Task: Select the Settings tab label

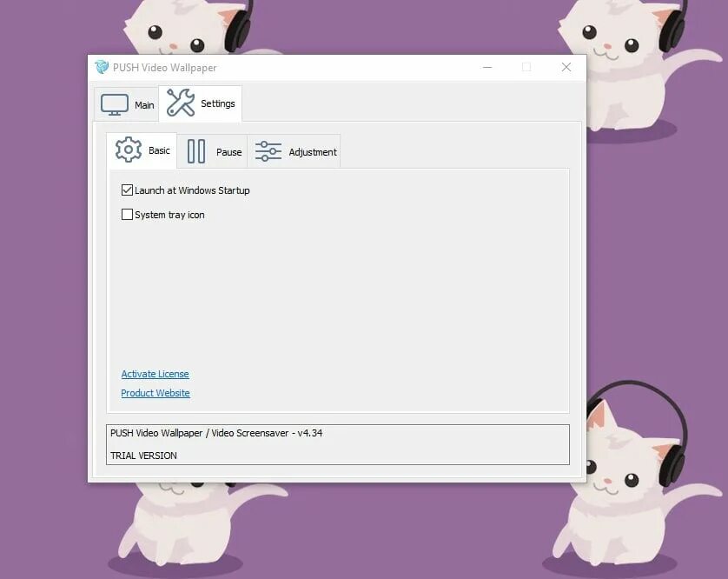Action: [218, 103]
